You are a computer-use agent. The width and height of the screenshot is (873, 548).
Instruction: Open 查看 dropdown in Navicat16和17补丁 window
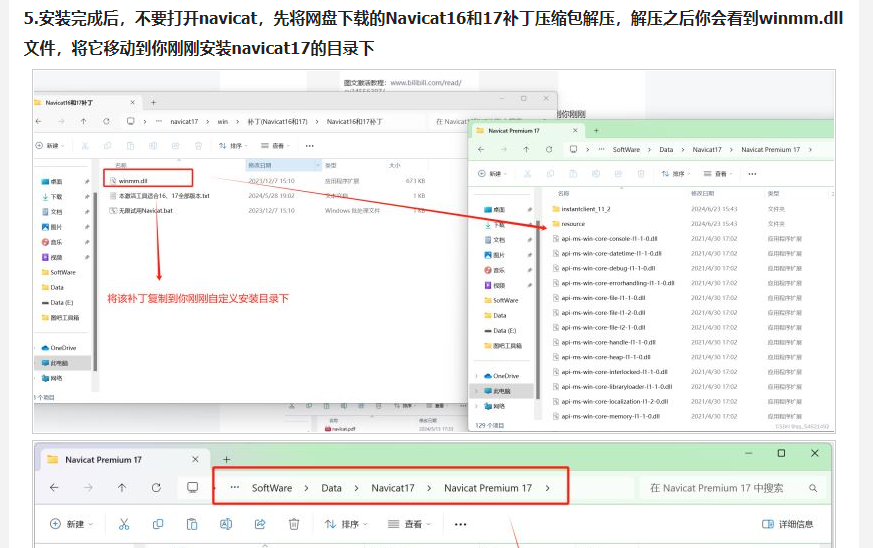pos(276,146)
